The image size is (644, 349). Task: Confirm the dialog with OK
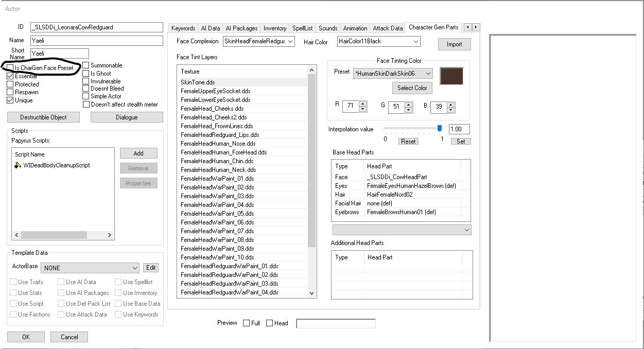click(26, 337)
